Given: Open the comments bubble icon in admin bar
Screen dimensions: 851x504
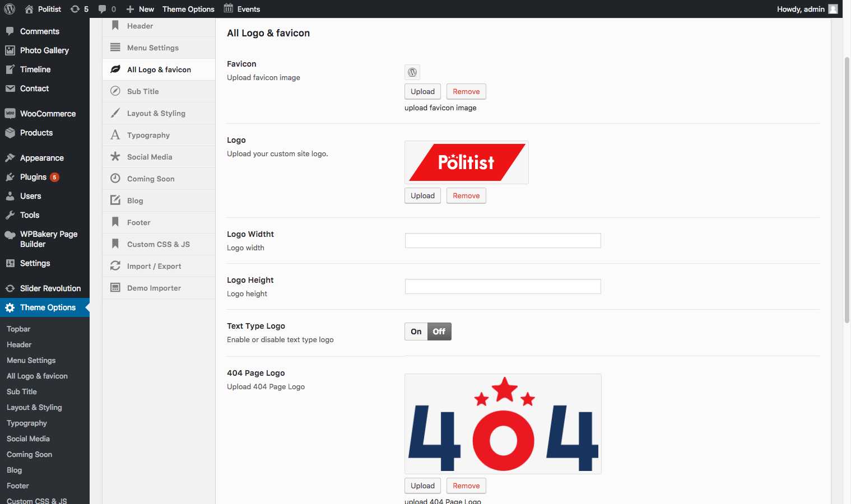Looking at the screenshot, I should [102, 9].
